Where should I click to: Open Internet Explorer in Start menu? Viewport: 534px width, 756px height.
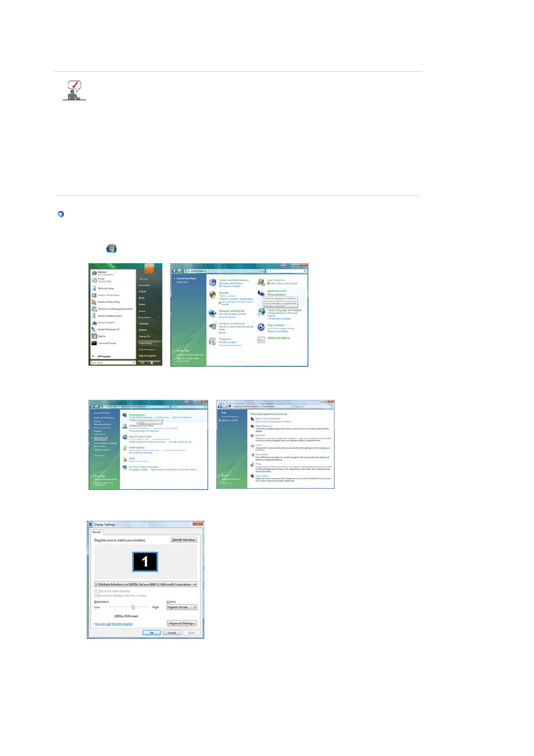pyautogui.click(x=102, y=273)
